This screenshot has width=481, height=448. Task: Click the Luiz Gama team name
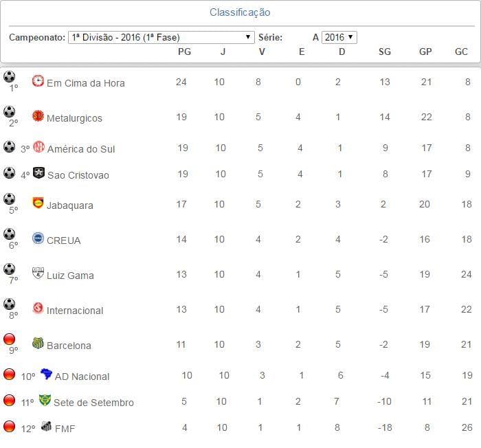click(x=70, y=276)
